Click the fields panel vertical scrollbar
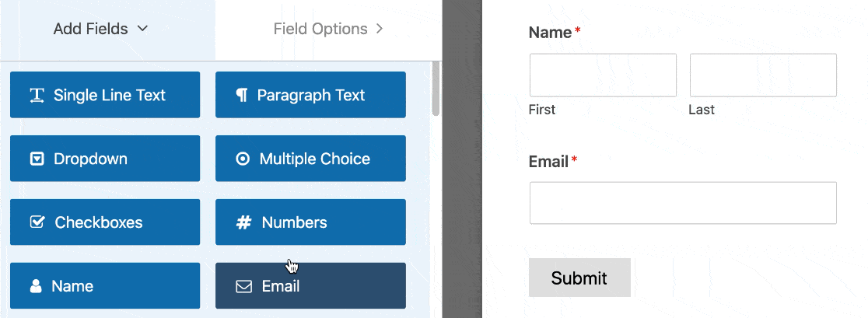868x318 pixels. point(436,89)
